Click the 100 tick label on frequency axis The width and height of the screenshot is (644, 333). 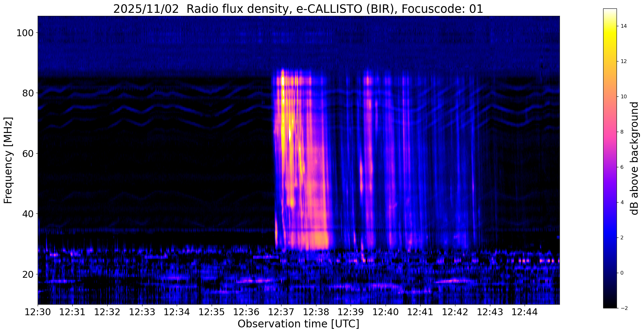26,33
